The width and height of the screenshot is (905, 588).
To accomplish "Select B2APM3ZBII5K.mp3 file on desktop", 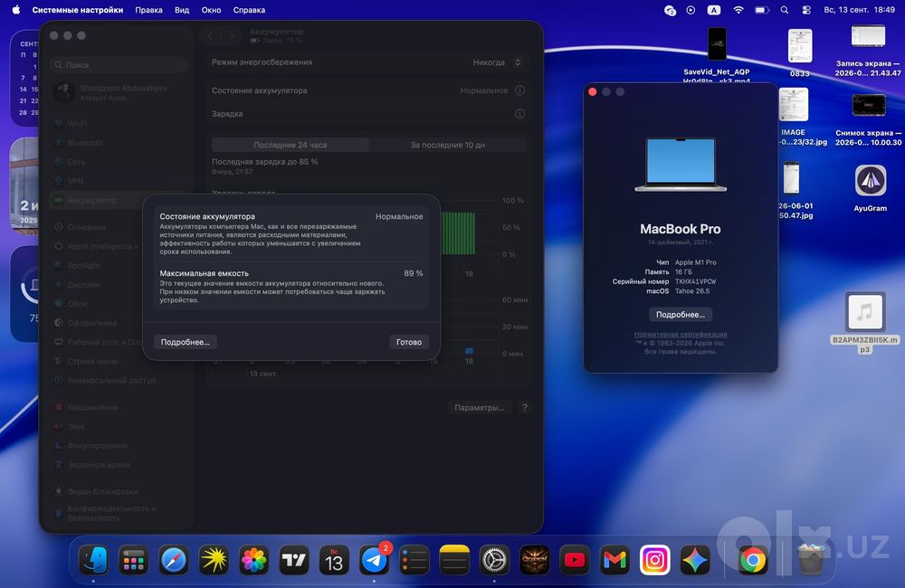I will click(x=864, y=321).
